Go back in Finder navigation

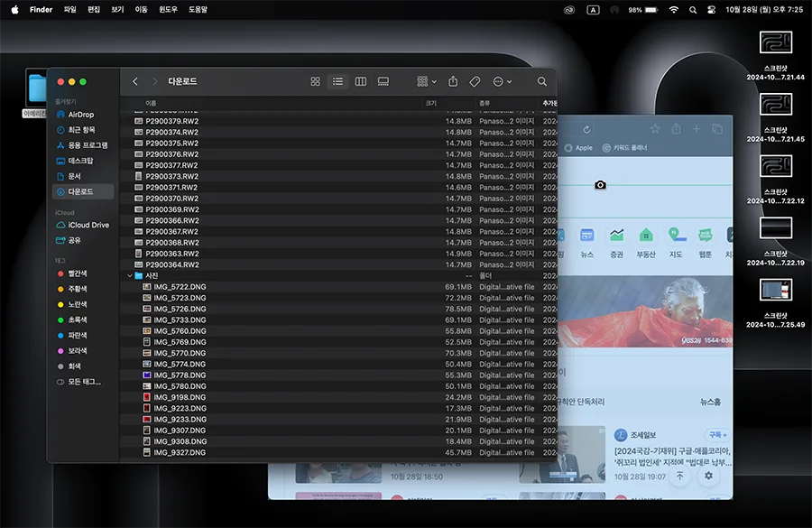click(x=135, y=81)
